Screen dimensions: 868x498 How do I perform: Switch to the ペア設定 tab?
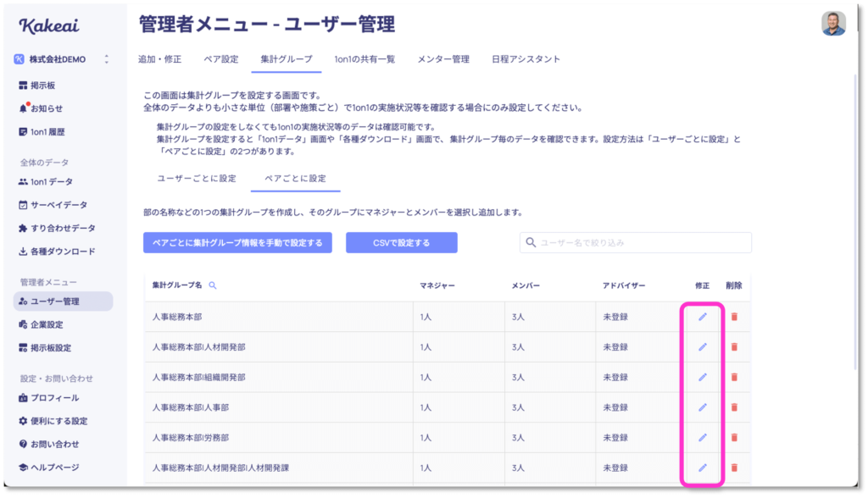point(221,59)
